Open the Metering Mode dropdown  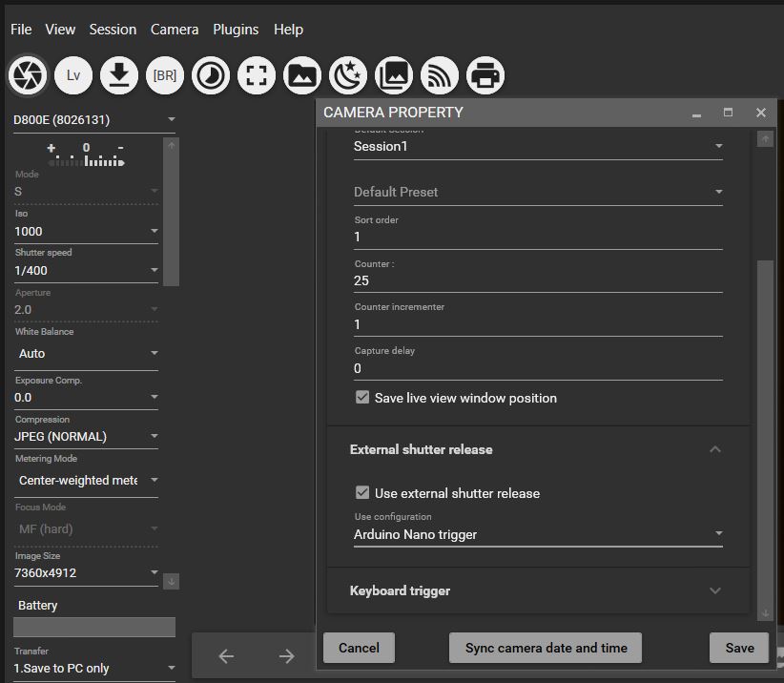coord(86,481)
